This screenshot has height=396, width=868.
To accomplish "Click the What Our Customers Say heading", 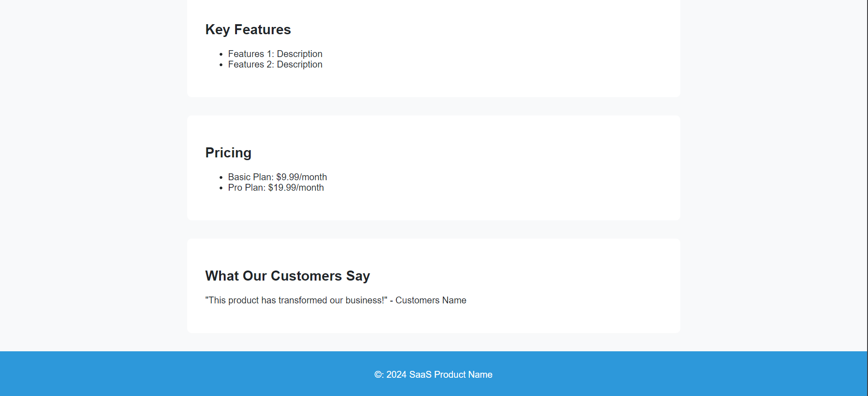I will 287,276.
